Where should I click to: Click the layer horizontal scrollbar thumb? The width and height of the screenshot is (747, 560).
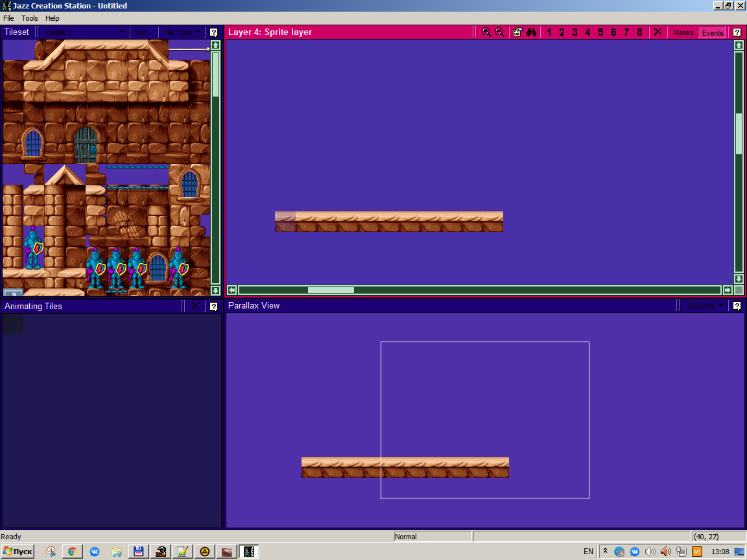click(x=331, y=290)
